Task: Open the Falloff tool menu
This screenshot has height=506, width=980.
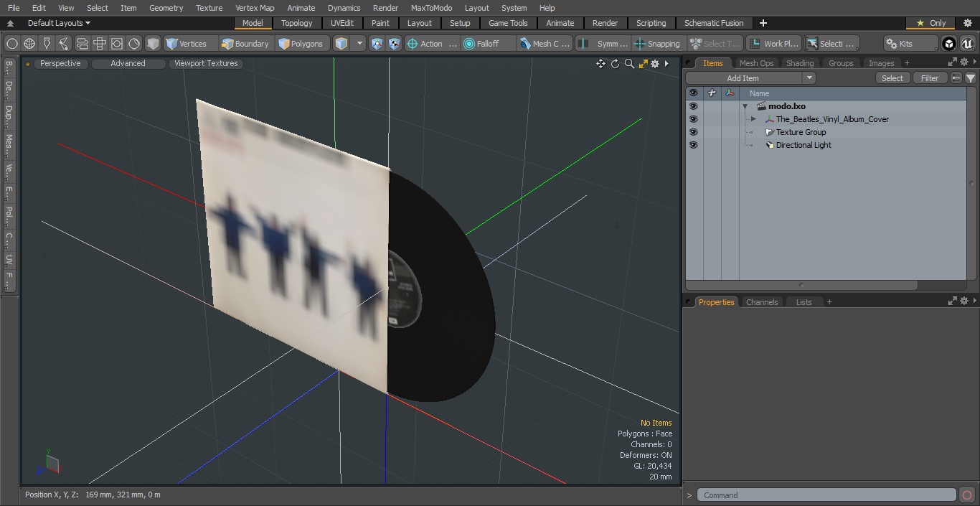Action: click(x=488, y=44)
